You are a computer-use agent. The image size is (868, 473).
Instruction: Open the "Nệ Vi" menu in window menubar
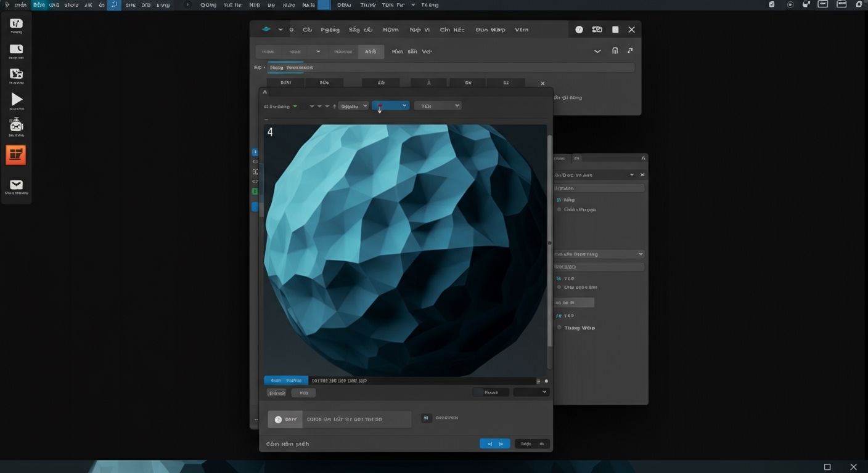coord(419,30)
